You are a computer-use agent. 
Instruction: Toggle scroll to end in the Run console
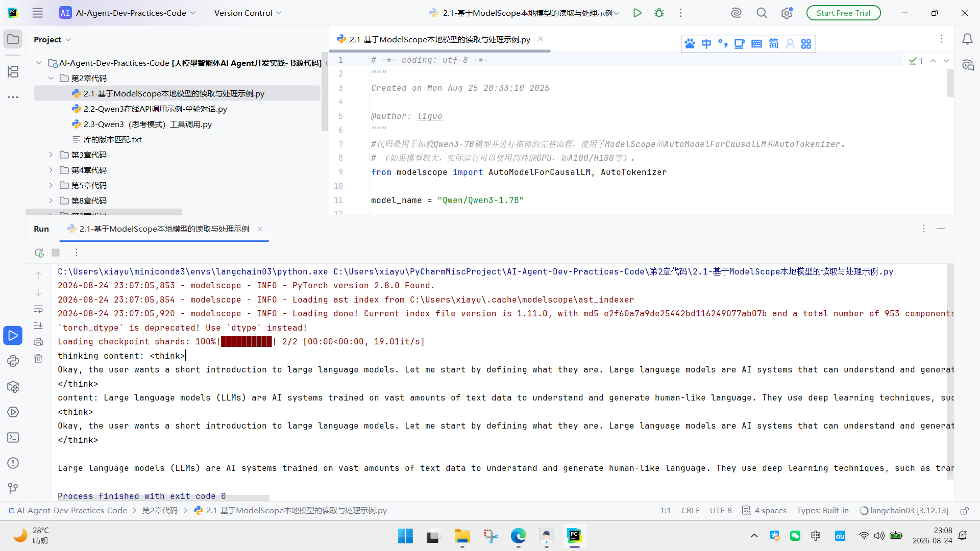point(38,325)
